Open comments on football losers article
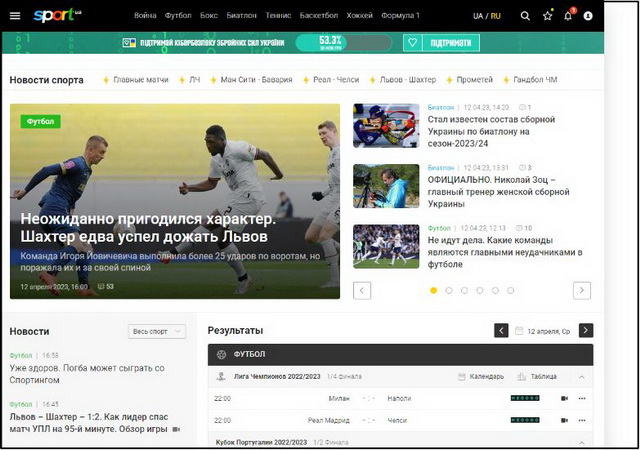Image resolution: width=640 pixels, height=450 pixels. point(524,228)
